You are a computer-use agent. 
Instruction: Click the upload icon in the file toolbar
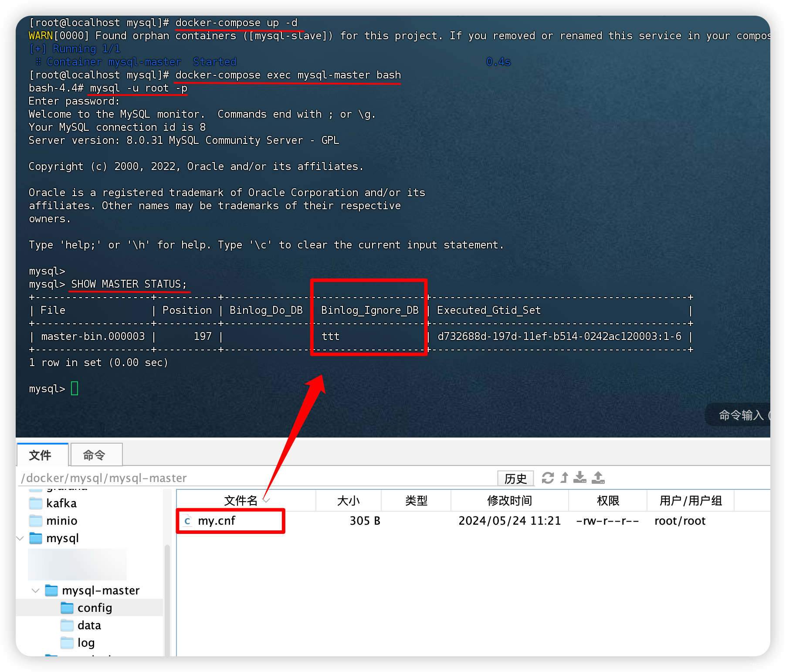click(598, 478)
